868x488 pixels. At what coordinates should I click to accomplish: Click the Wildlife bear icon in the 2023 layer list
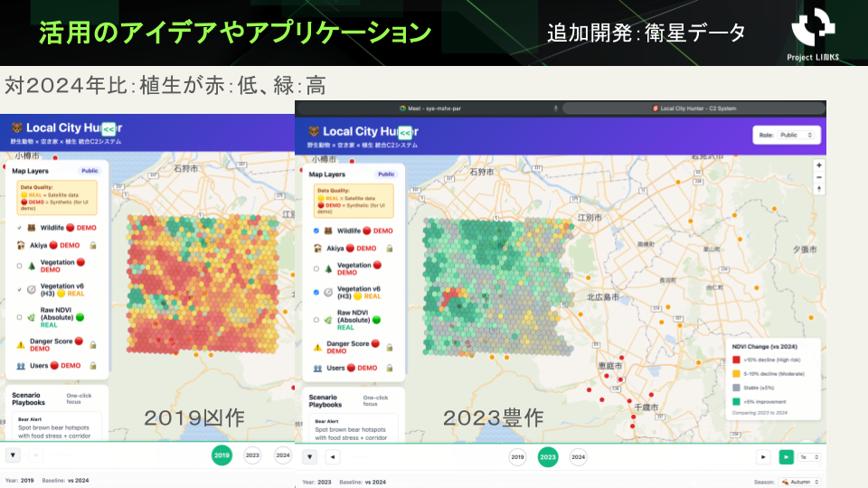pyautogui.click(x=328, y=230)
